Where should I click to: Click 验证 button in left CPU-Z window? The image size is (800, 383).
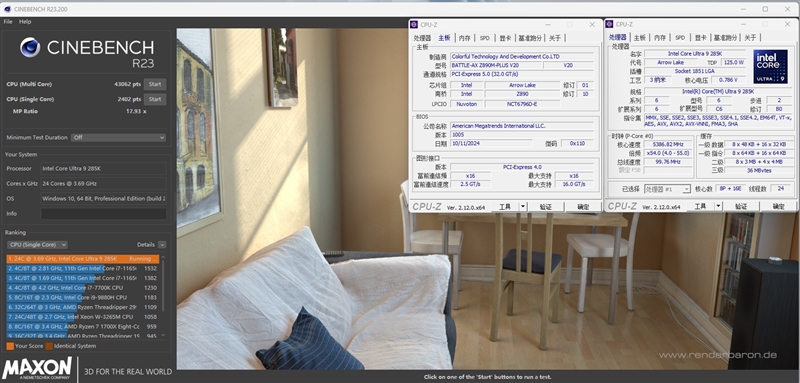[546, 207]
